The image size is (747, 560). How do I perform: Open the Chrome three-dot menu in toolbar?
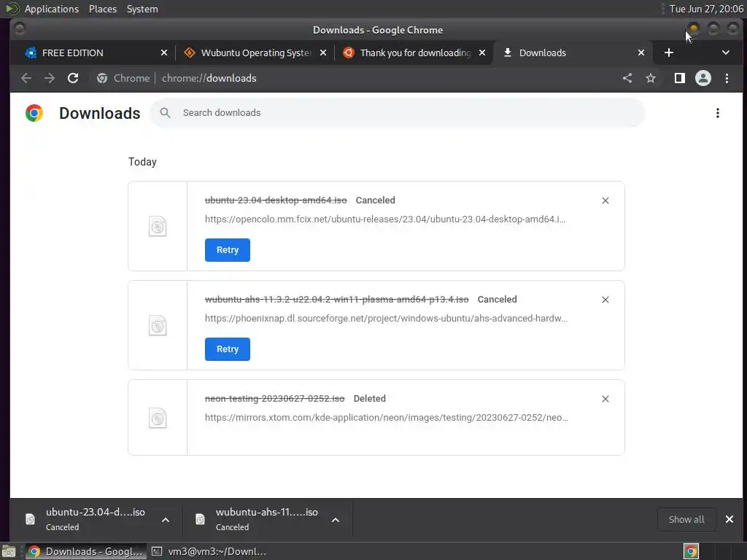point(727,78)
